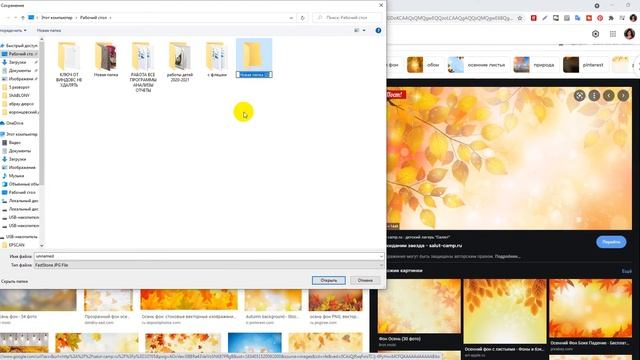
Task: Click Этот компьютер in the address path
Action: pyautogui.click(x=57, y=18)
